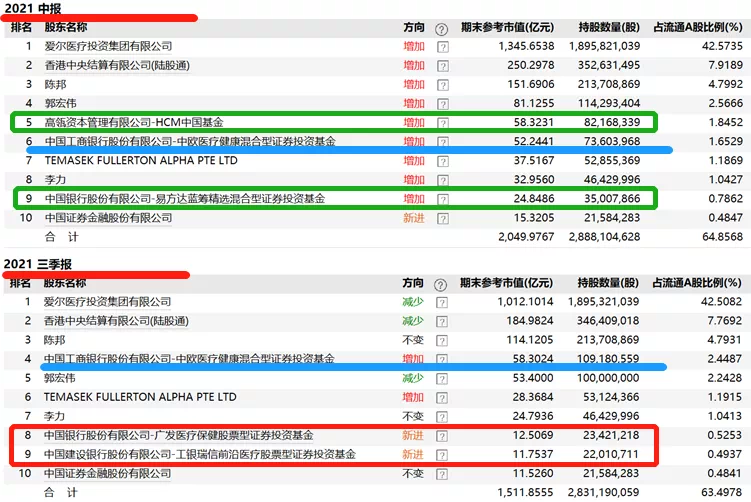
Task: Click help icon in 2021 中报 table header
Action: pos(441,29)
